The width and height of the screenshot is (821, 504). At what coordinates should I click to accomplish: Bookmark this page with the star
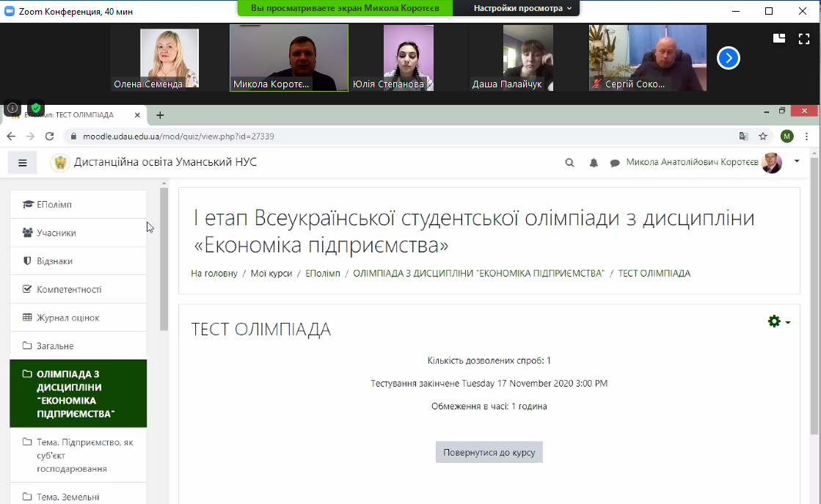pyautogui.click(x=763, y=136)
